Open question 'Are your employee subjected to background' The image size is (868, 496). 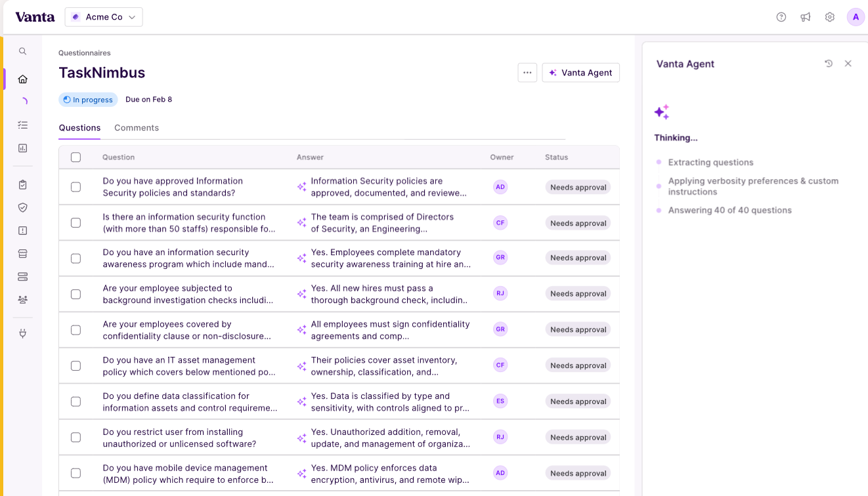(188, 294)
